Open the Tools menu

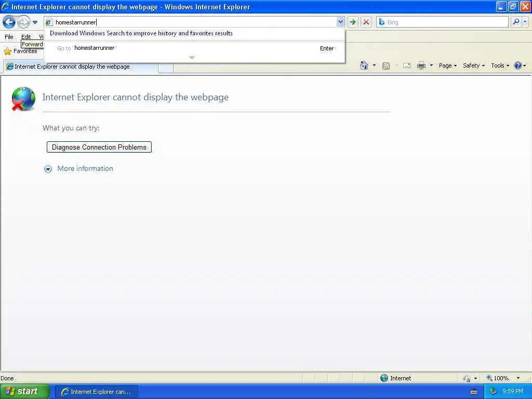[x=500, y=65]
